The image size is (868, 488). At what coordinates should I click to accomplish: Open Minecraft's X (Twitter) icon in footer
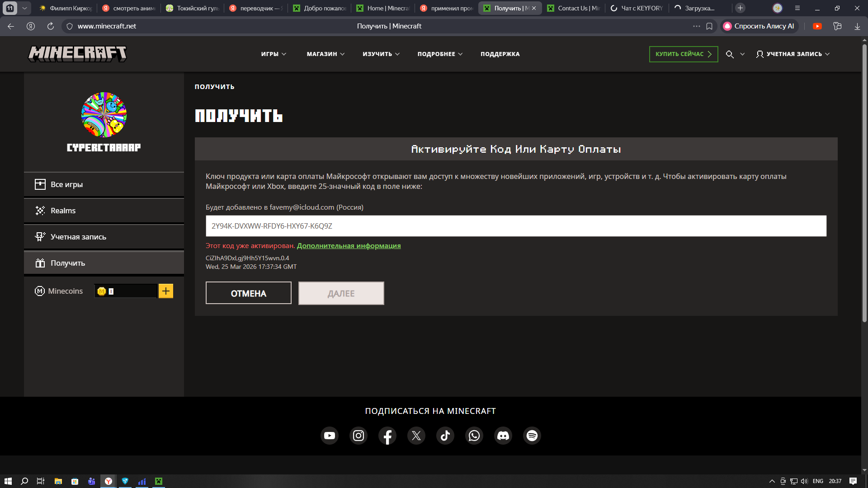(416, 436)
